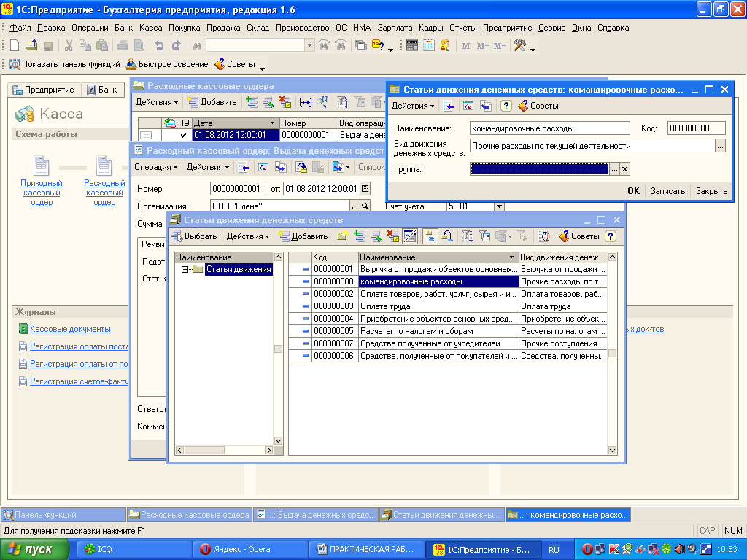Open the Расходный кассовый ордер link
Screen dimensions: 747x560
(x=104, y=192)
